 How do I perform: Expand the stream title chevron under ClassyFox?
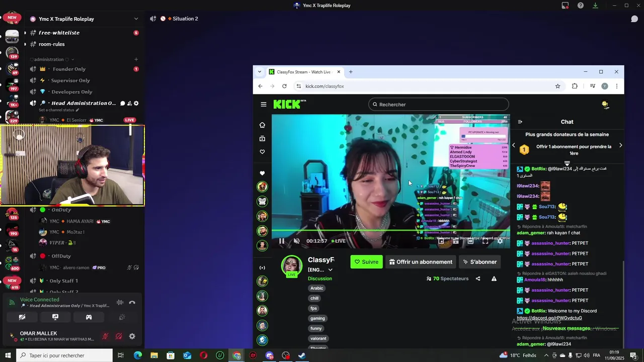[330, 270]
